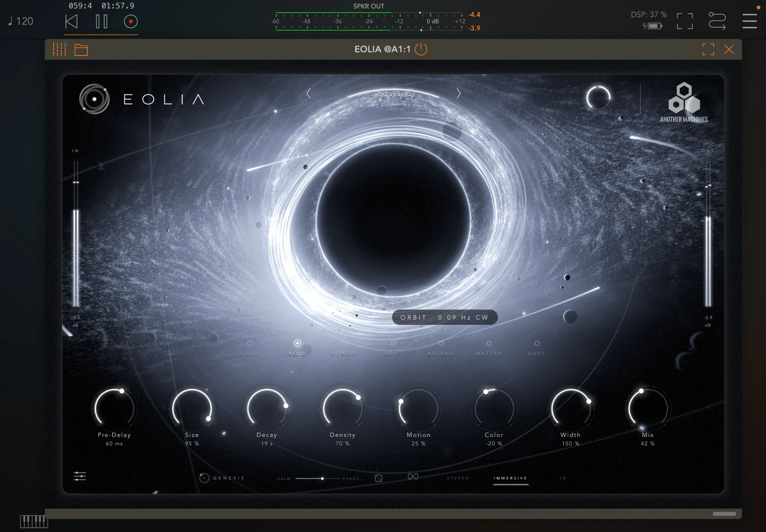Switch to IMMERSIVE output mode

click(511, 478)
